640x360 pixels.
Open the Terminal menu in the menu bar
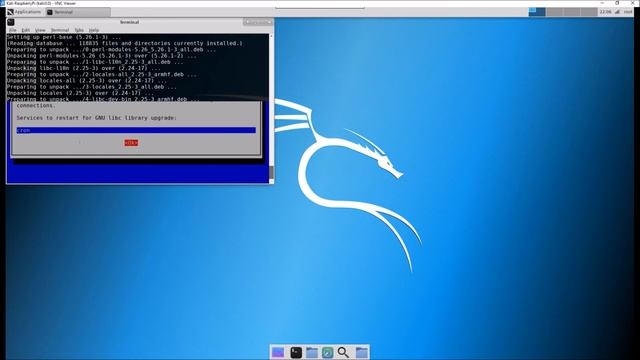(60, 30)
